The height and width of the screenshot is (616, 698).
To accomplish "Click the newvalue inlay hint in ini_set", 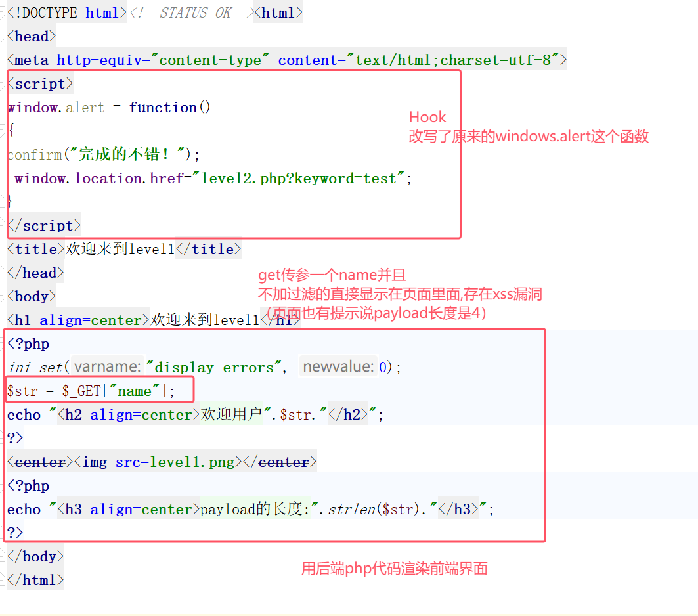I will (x=338, y=367).
